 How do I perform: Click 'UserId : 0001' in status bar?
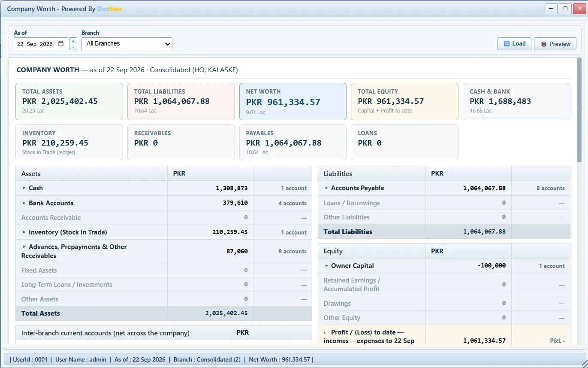tap(30, 360)
